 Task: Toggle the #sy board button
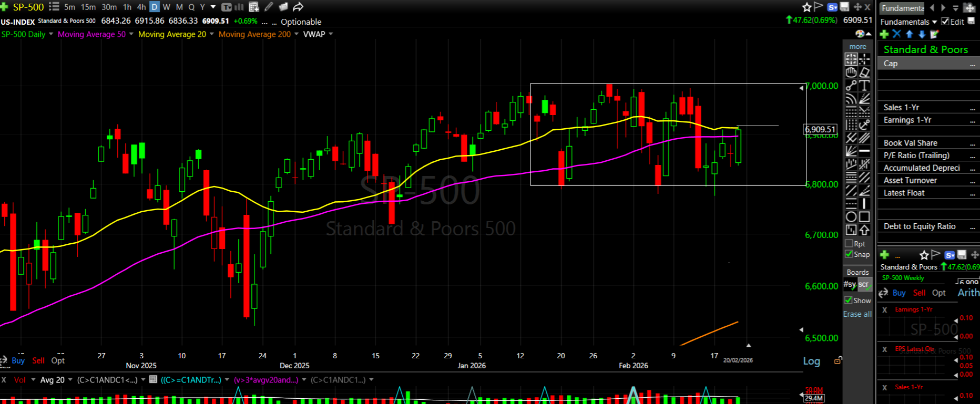(x=850, y=284)
